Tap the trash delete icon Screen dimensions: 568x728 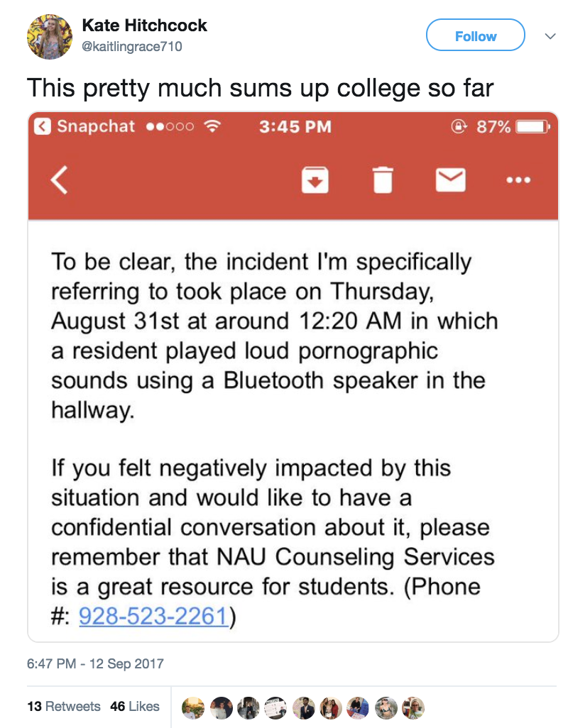[383, 180]
